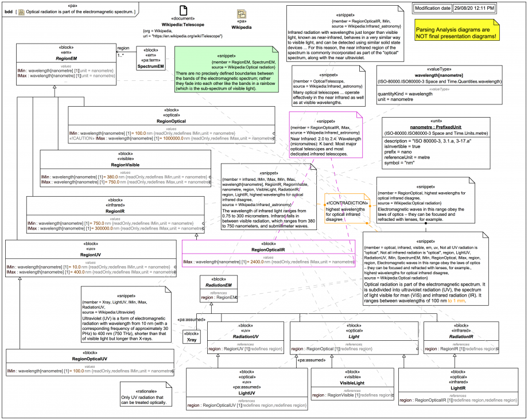Click the Modification date field
This screenshot has height=420, width=528.
tap(432, 9)
